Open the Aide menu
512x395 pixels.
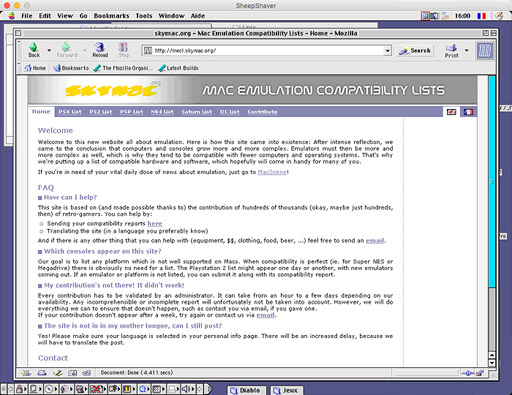[x=198, y=16]
